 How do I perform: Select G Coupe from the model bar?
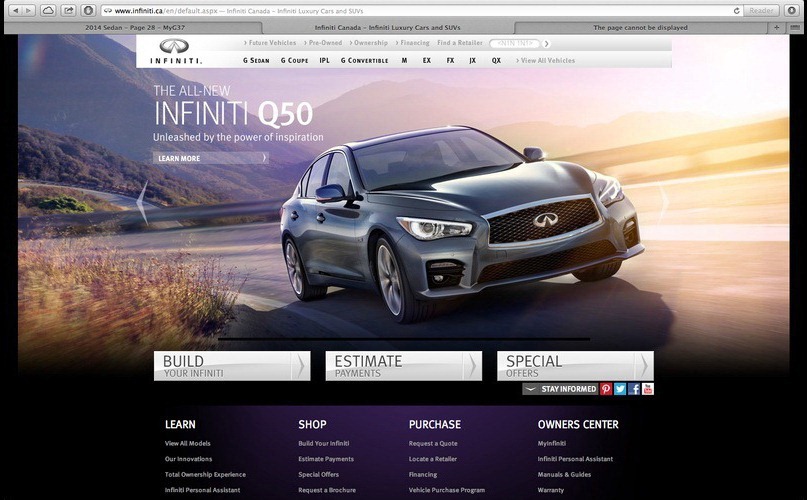tap(294, 60)
